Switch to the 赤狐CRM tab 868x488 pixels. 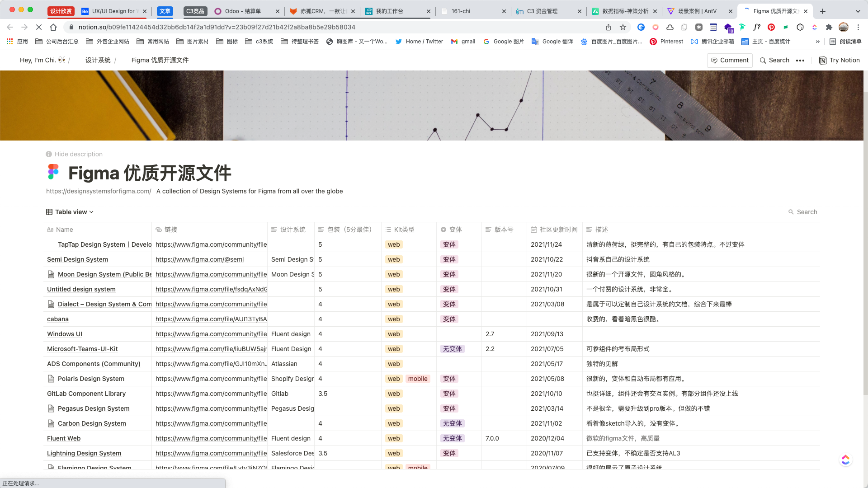(x=323, y=11)
